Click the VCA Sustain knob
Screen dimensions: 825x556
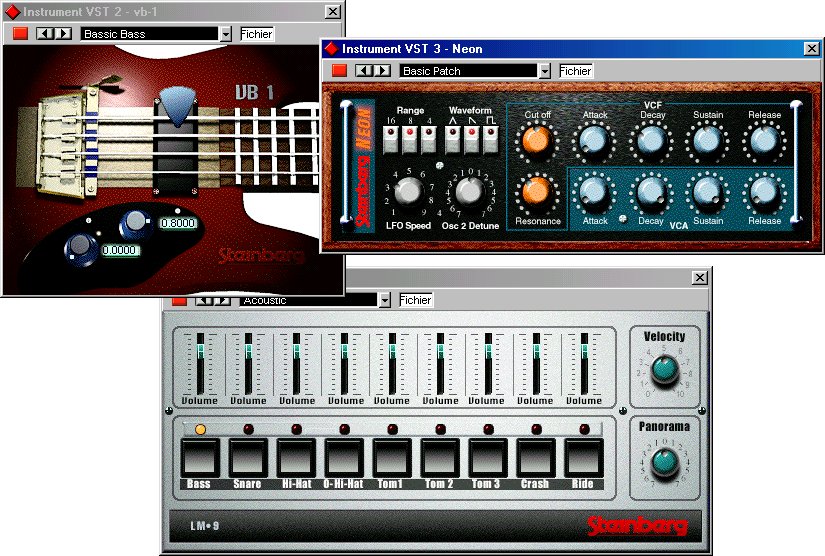(707, 191)
